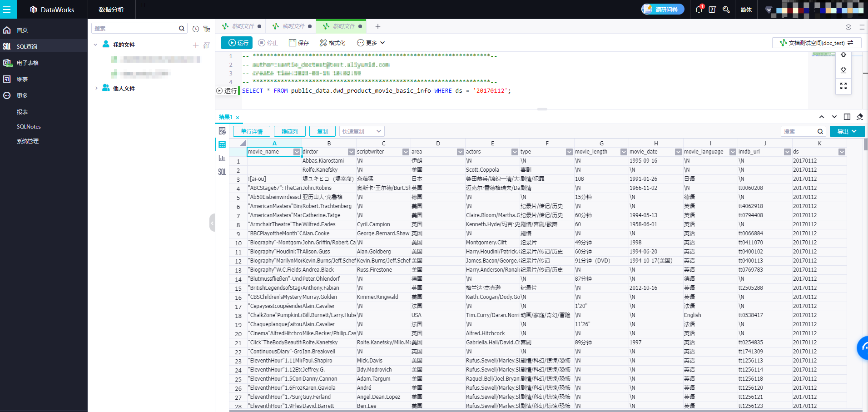Show SQL view icon in results
Image resolution: width=868 pixels, height=412 pixels.
pyautogui.click(x=222, y=172)
